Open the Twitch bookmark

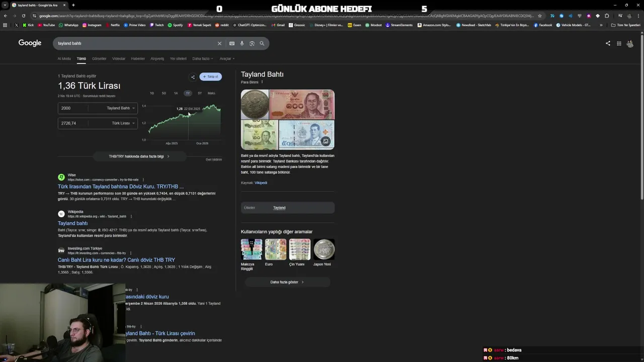point(156,25)
